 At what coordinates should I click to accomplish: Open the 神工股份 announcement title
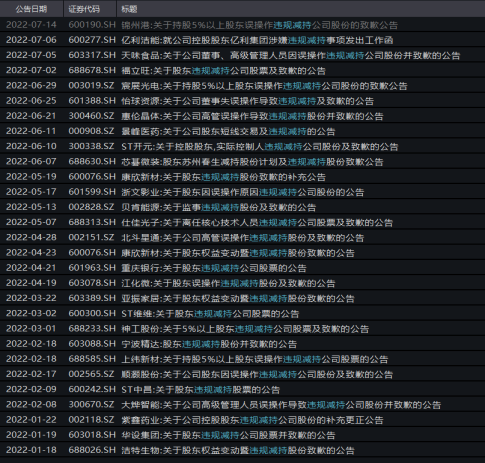[x=245, y=329]
